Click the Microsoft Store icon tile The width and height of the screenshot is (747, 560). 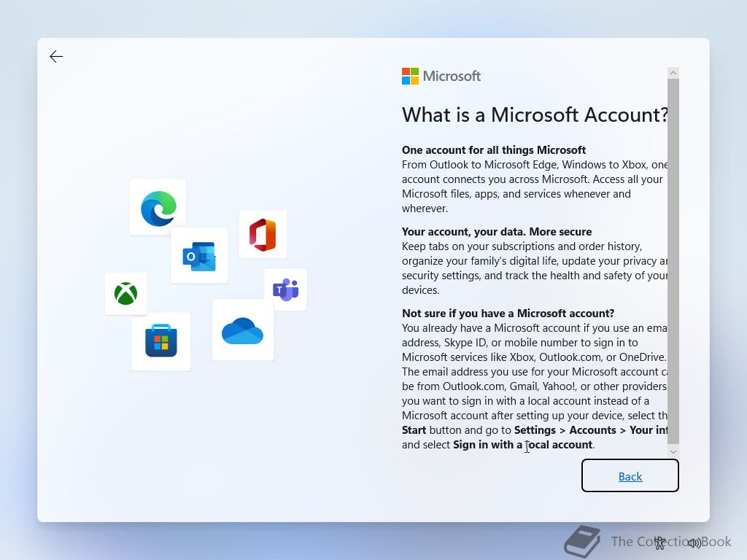161,341
